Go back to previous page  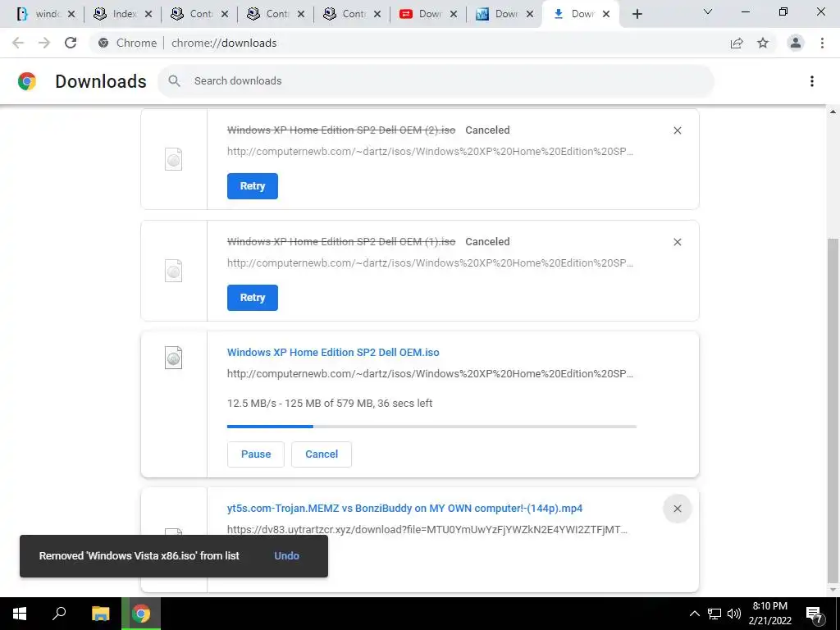coord(18,43)
